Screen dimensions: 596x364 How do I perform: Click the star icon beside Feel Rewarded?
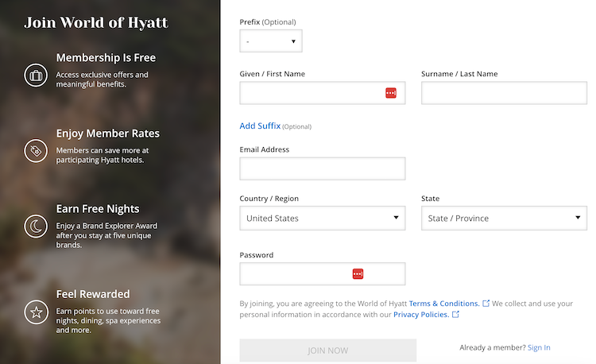coord(36,312)
